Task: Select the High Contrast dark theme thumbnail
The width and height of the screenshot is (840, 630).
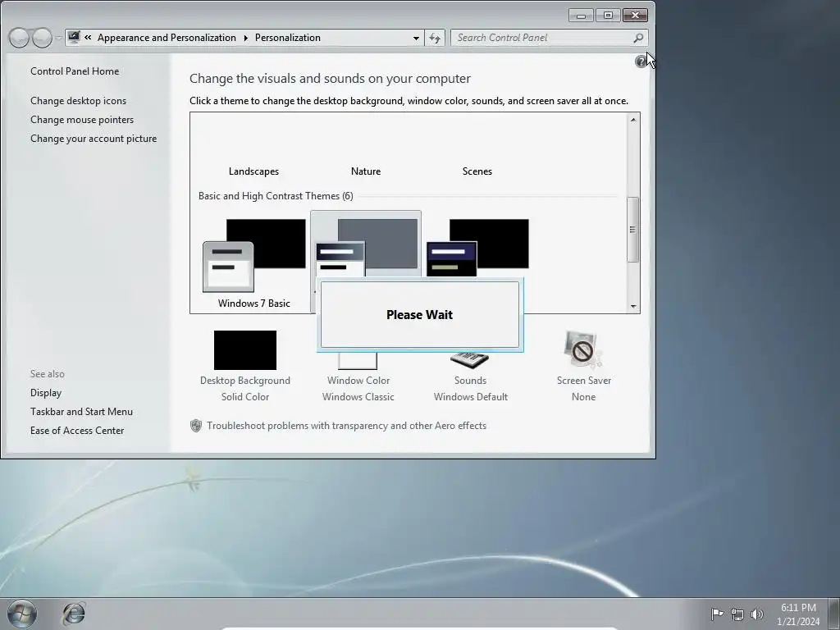Action: pos(477,248)
